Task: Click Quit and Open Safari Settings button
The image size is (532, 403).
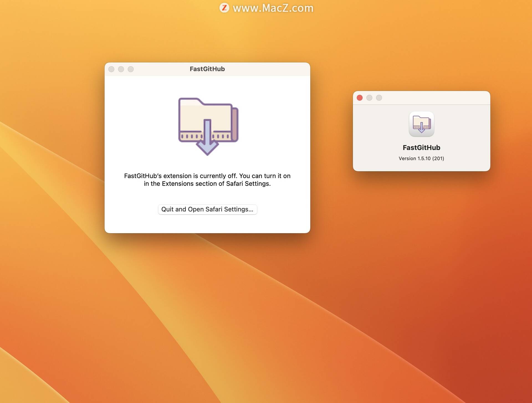Action: [207, 209]
